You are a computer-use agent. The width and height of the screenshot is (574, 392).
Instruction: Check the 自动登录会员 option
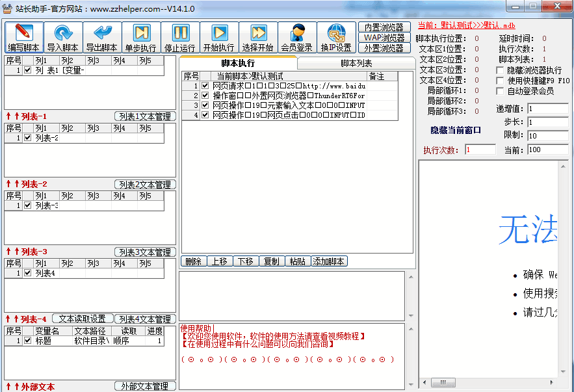(x=501, y=91)
